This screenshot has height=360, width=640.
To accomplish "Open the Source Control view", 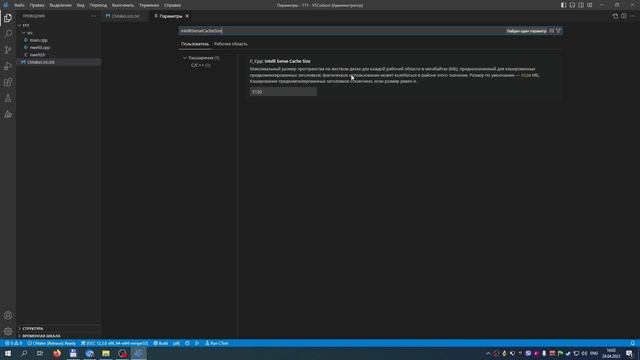I will coord(8,50).
